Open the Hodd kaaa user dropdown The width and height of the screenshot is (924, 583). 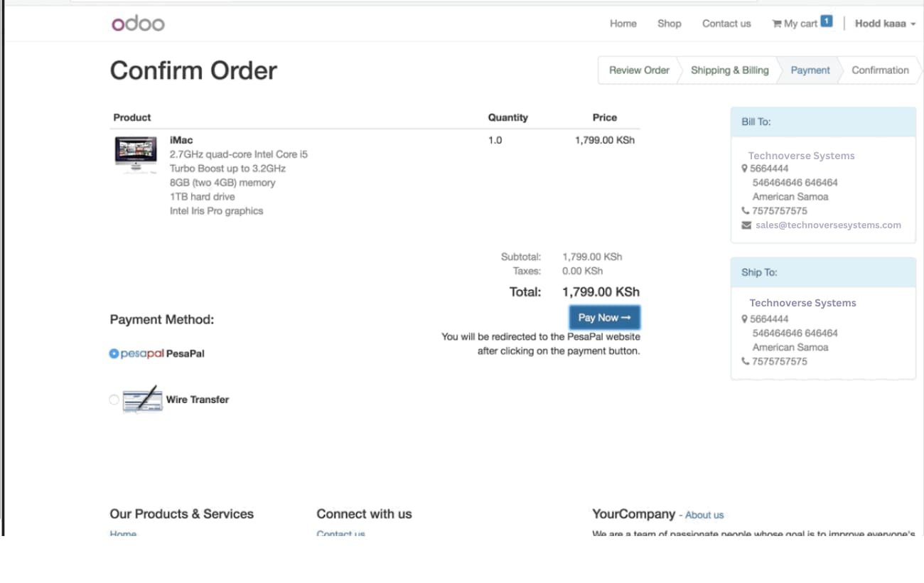click(885, 23)
